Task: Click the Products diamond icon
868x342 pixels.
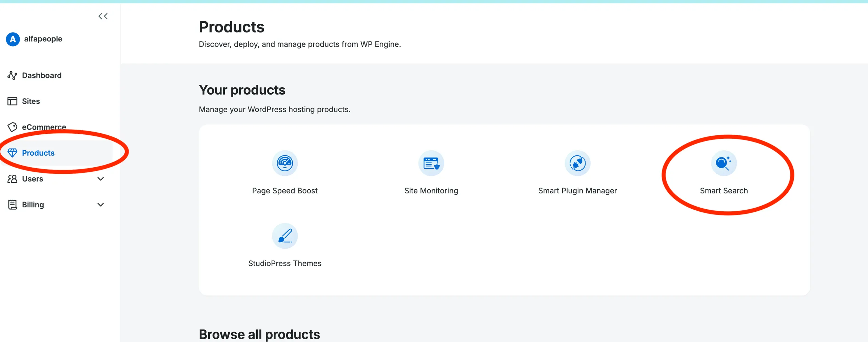Action: 13,153
